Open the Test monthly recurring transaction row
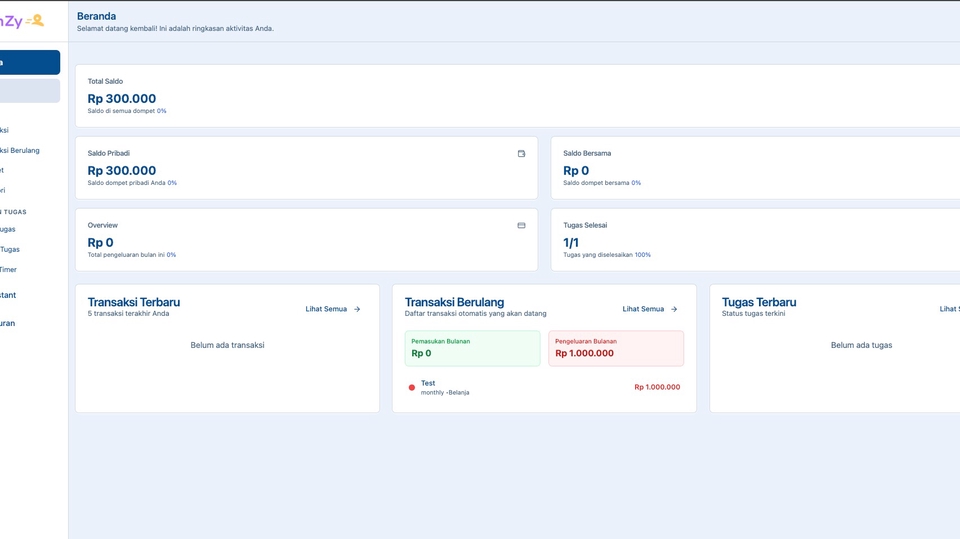 click(520, 387)
